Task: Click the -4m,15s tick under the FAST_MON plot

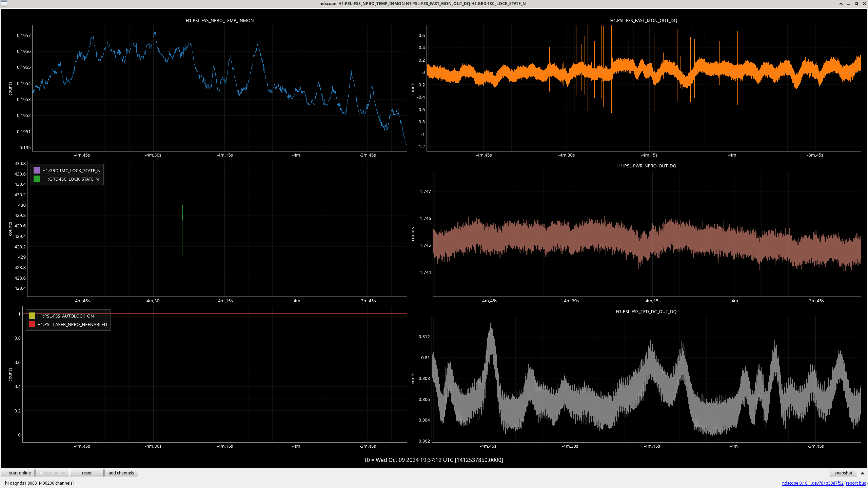Action: click(x=649, y=155)
